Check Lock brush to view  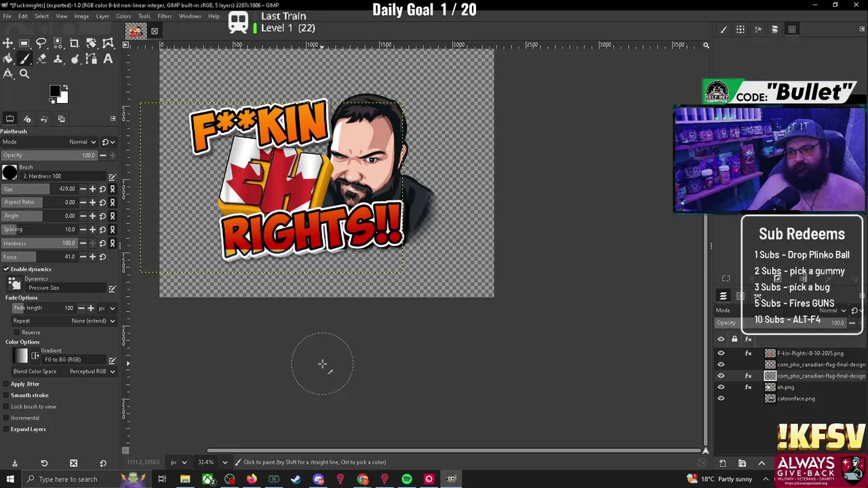pyautogui.click(x=6, y=407)
